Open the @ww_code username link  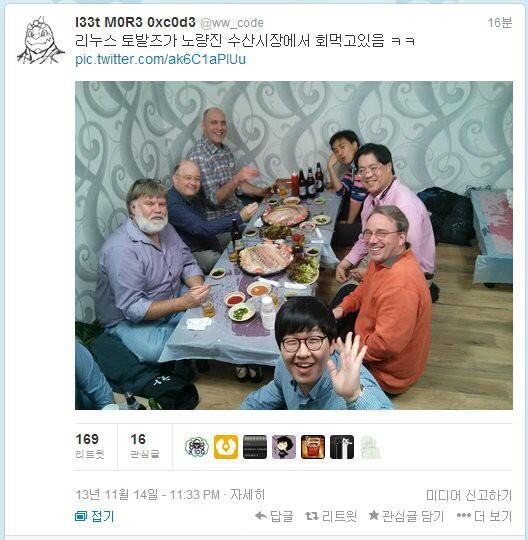coord(232,23)
